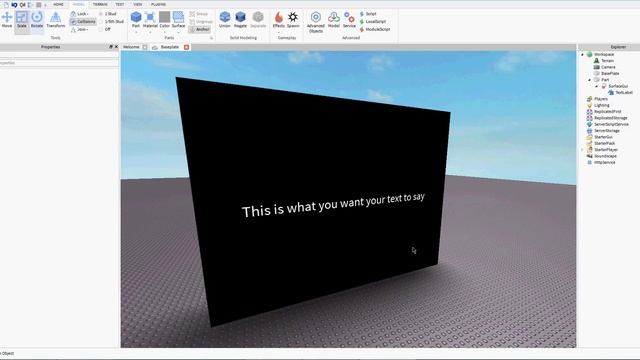Select the Move tool

coord(7,20)
